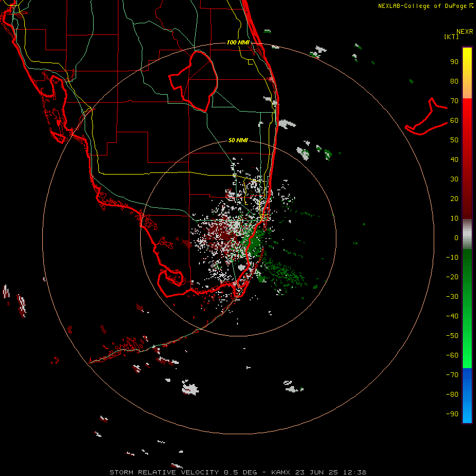Pick the orange segment of the color bar

click(467, 89)
